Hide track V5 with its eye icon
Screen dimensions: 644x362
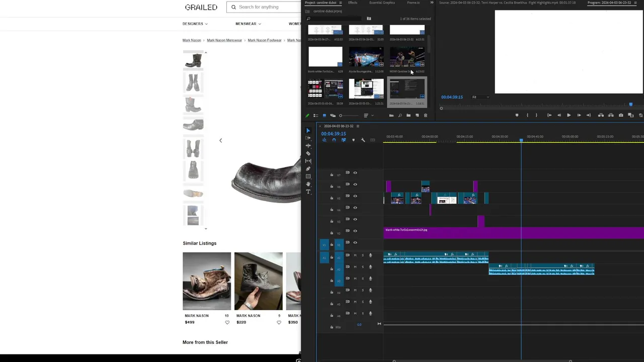(355, 196)
